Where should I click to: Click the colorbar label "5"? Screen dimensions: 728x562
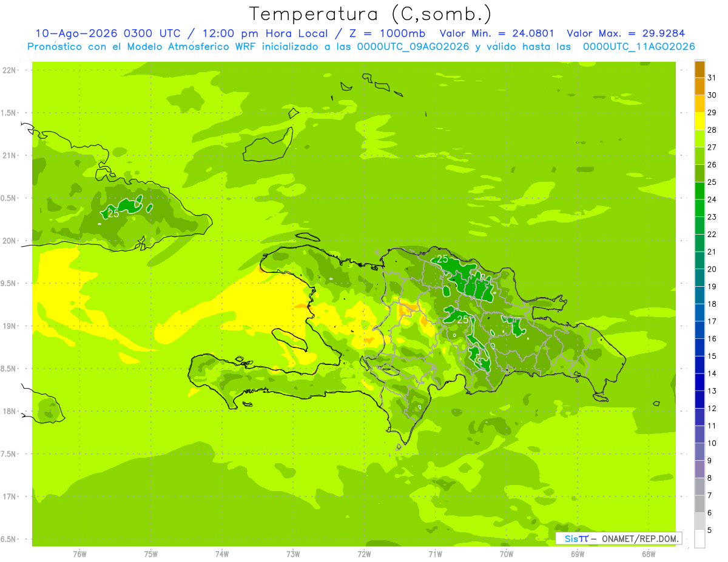(x=710, y=530)
